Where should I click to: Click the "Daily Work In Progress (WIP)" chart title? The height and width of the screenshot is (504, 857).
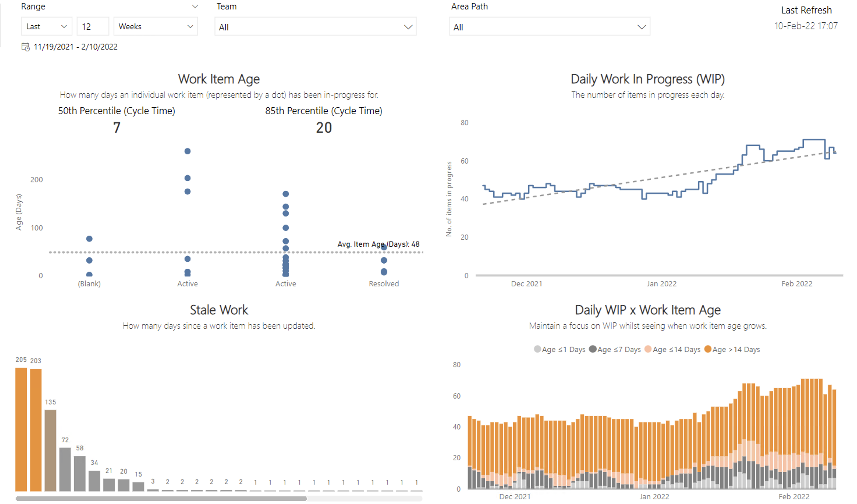pyautogui.click(x=648, y=79)
